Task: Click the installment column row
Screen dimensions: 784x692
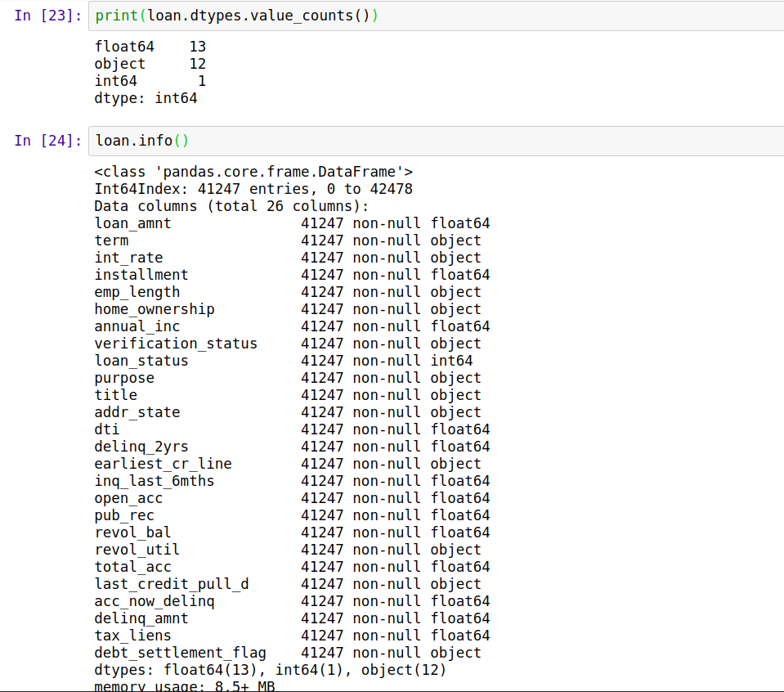Action: click(x=292, y=275)
